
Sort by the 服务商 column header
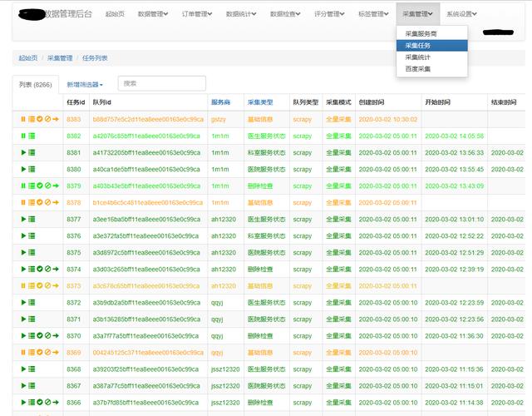click(x=221, y=102)
